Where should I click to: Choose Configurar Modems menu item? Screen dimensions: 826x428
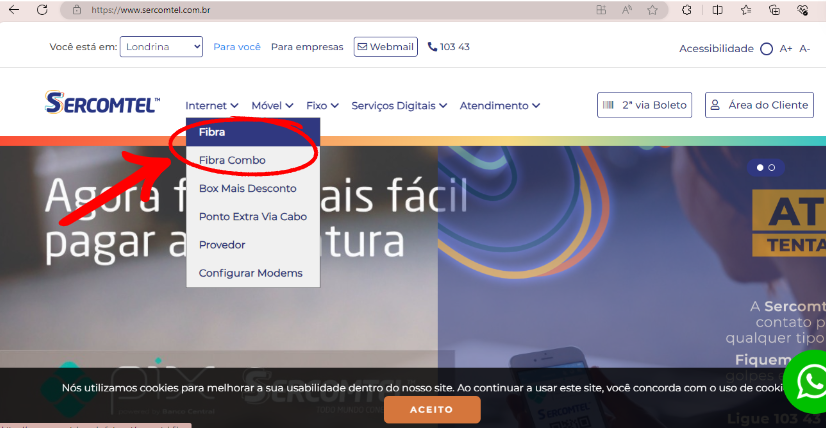coord(253,273)
